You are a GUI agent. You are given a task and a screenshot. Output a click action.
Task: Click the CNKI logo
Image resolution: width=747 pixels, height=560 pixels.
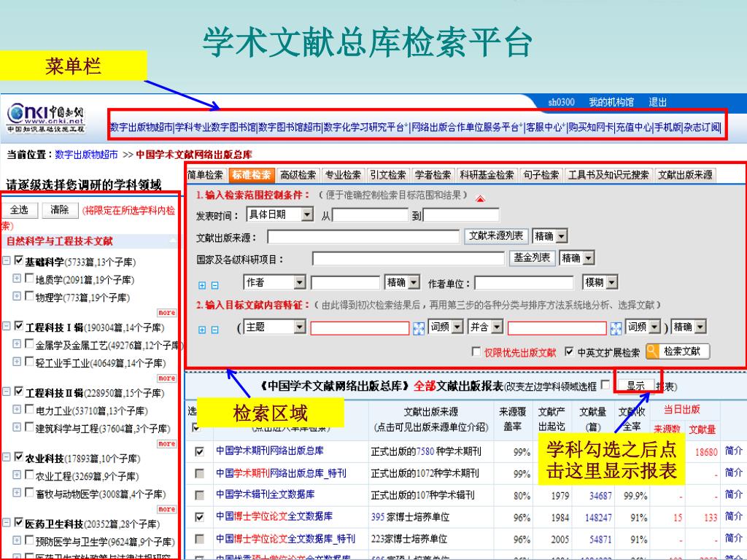[x=46, y=117]
